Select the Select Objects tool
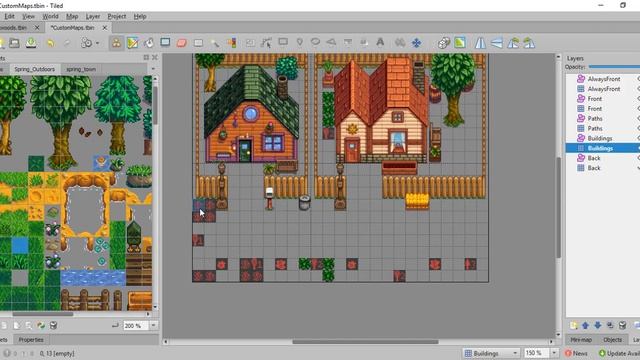This screenshot has width=640, height=360. [x=250, y=43]
